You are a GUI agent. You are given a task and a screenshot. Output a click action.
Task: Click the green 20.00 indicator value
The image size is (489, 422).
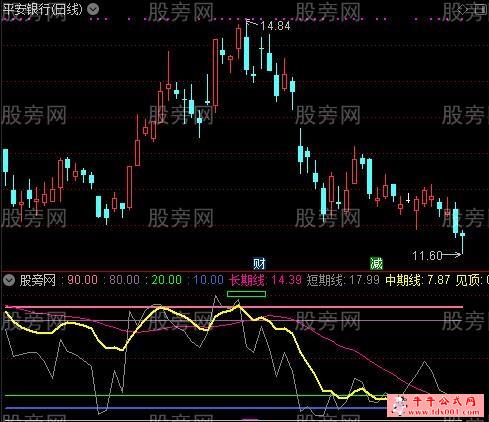(x=167, y=280)
